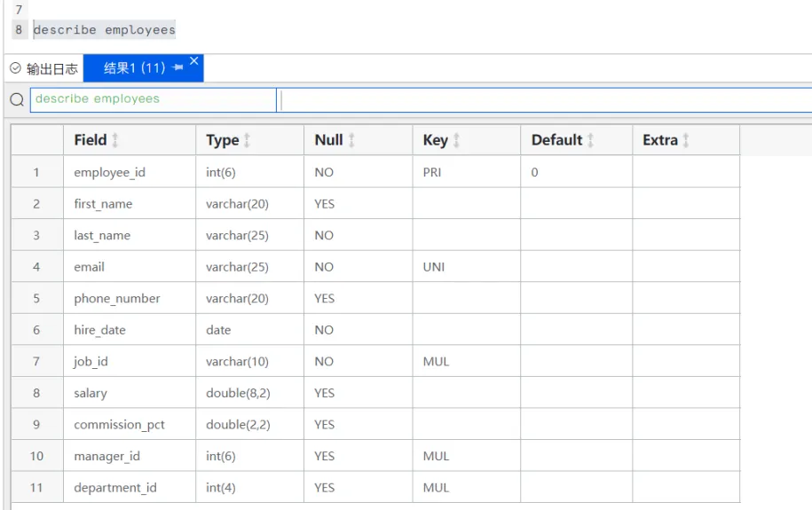812x510 pixels.
Task: Sort by the Null column sort icon
Action: [x=351, y=140]
